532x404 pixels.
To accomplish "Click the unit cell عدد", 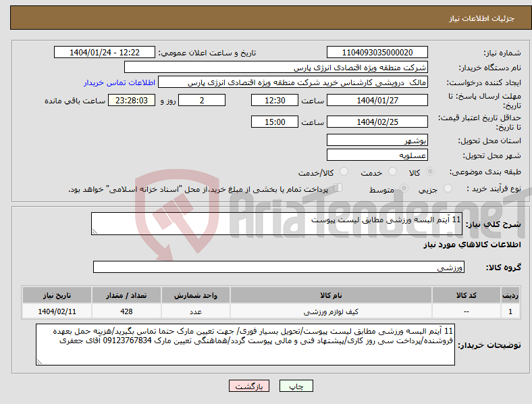I will [196, 311].
